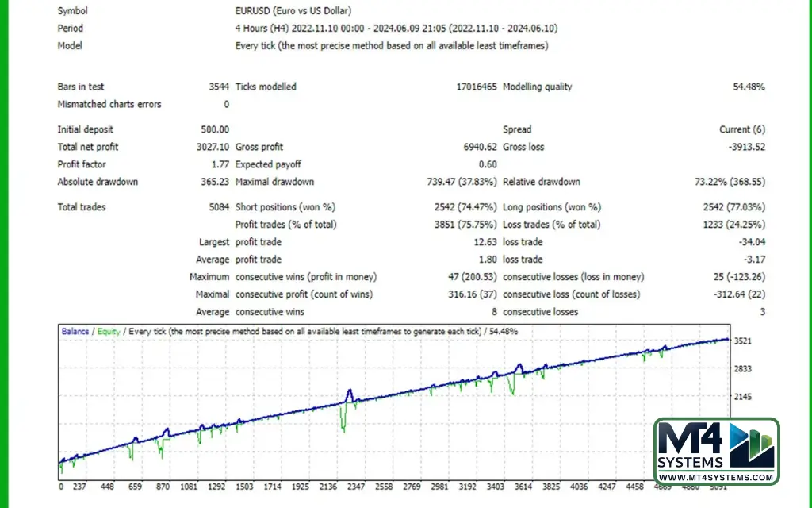Viewport: 812px width, 508px height.
Task: Select the Profit factor value 1.77
Action: 220,164
